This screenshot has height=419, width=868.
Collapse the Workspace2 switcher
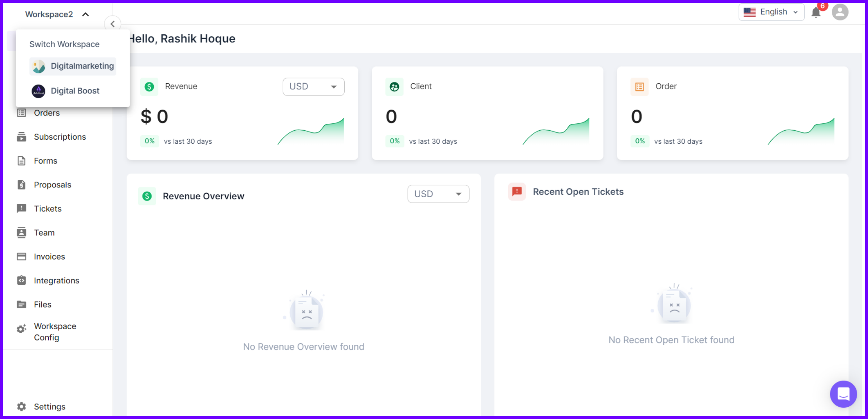(85, 14)
